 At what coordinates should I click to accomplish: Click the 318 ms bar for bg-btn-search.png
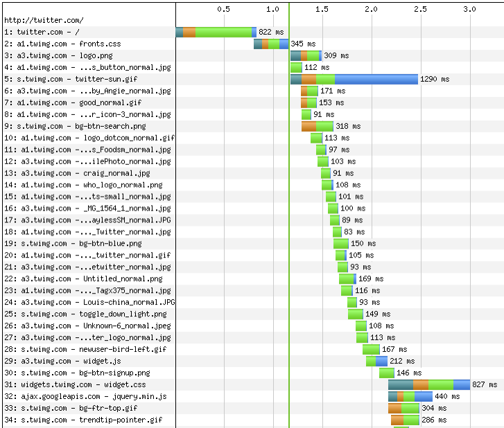(x=318, y=126)
